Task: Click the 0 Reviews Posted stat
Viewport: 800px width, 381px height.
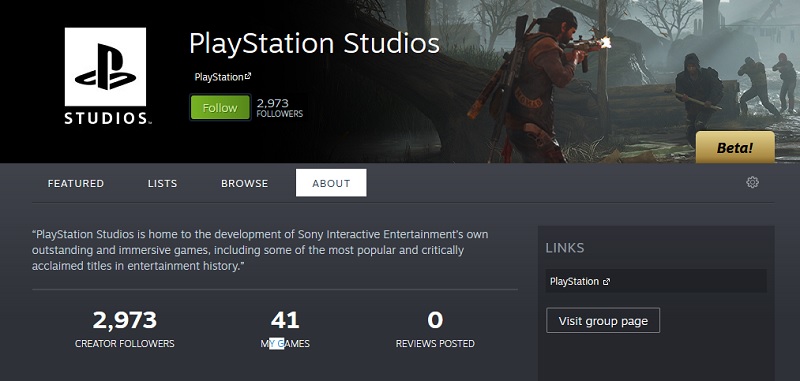Action: point(435,329)
